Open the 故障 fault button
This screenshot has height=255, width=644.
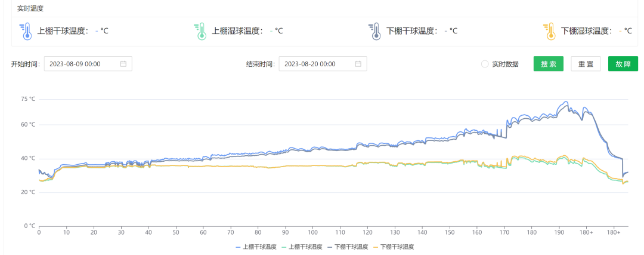(x=623, y=64)
